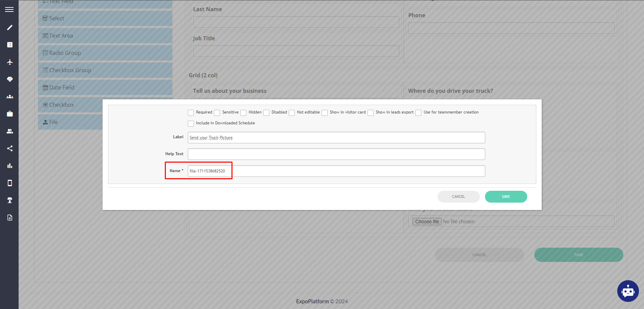Open the share icon in left sidebar
The width and height of the screenshot is (644, 309).
9,148
